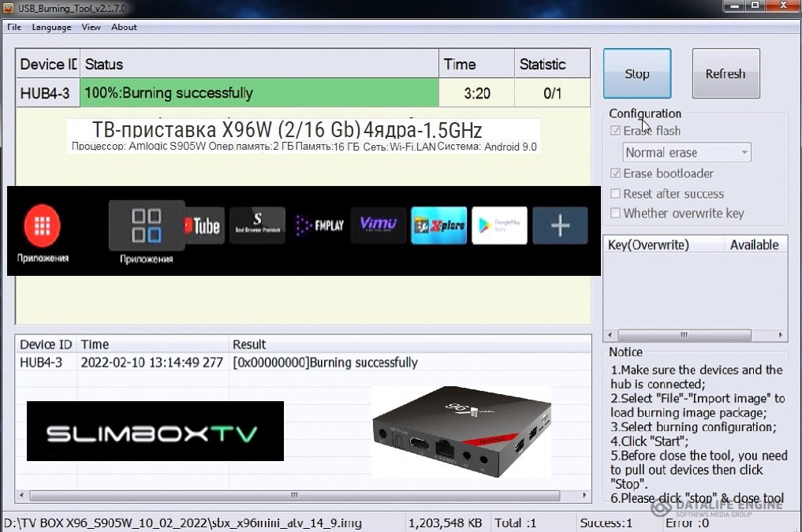
Task: Click the 1,203,548 KB size in status bar
Action: click(445, 523)
